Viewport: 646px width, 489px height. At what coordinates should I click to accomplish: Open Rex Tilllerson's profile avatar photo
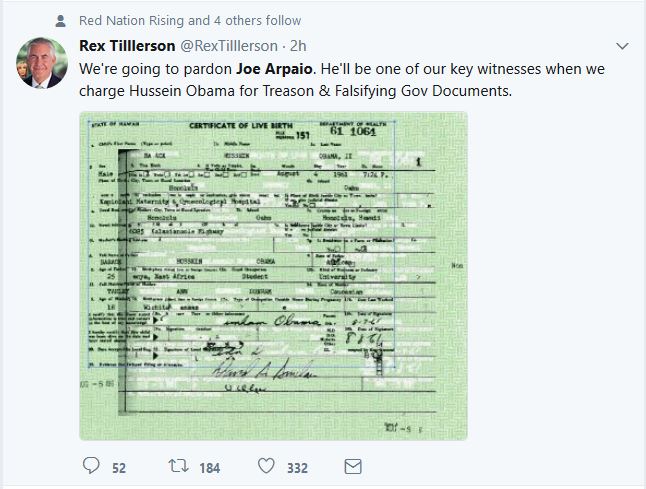coord(38,64)
